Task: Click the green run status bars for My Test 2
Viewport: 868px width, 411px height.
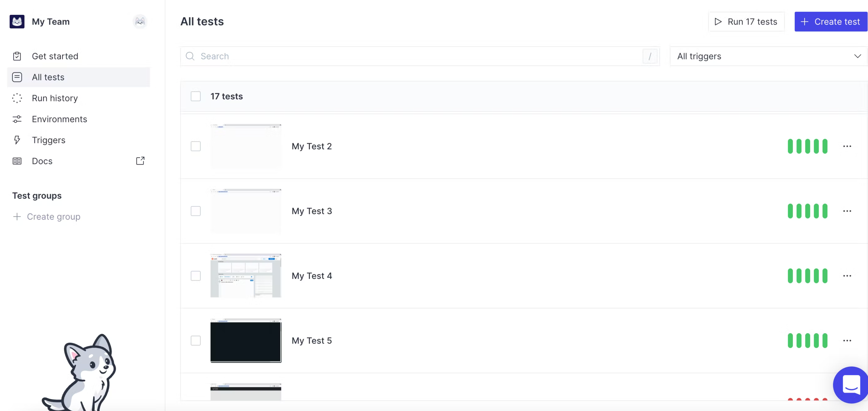Action: [x=807, y=146]
